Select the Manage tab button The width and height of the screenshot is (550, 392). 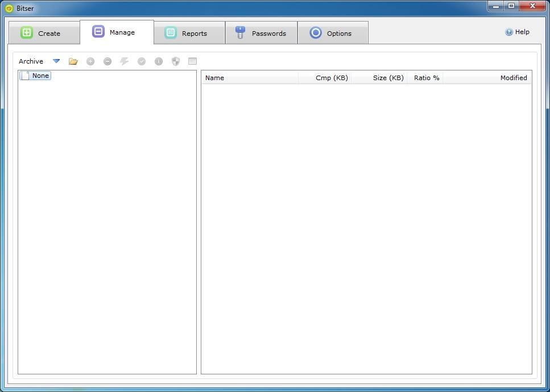[x=117, y=32]
